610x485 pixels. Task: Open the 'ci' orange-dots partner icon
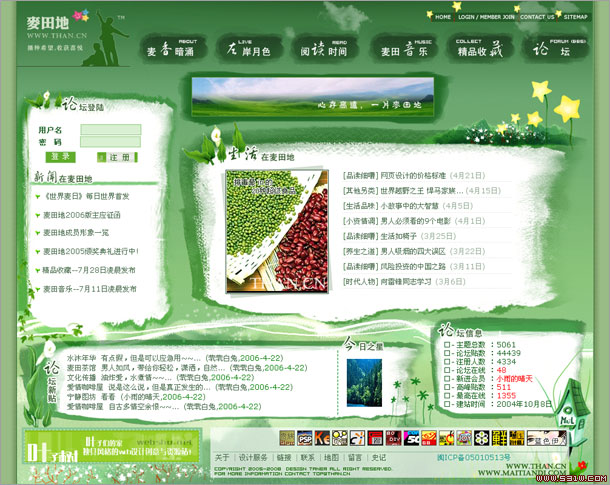[358, 438]
